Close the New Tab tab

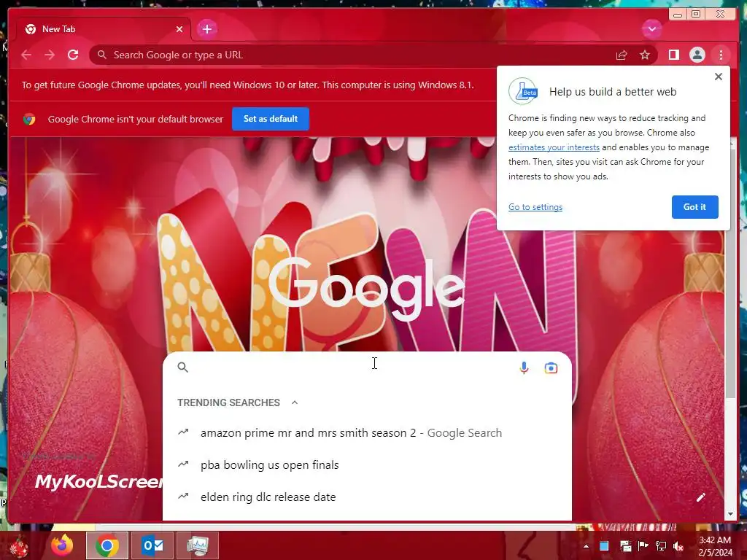tap(179, 29)
